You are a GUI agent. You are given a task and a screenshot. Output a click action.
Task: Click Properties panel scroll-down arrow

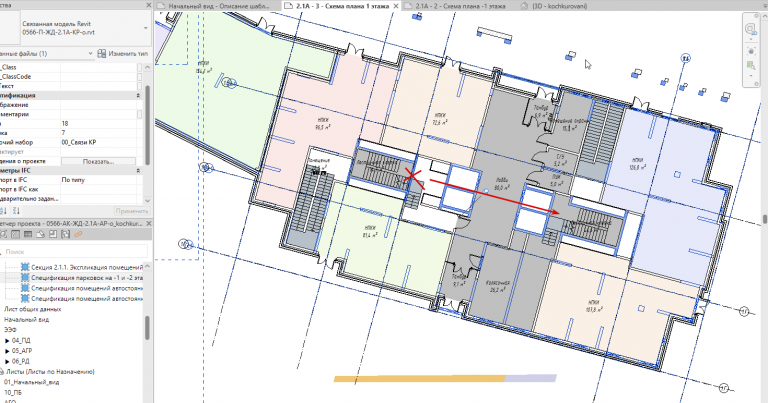click(148, 200)
